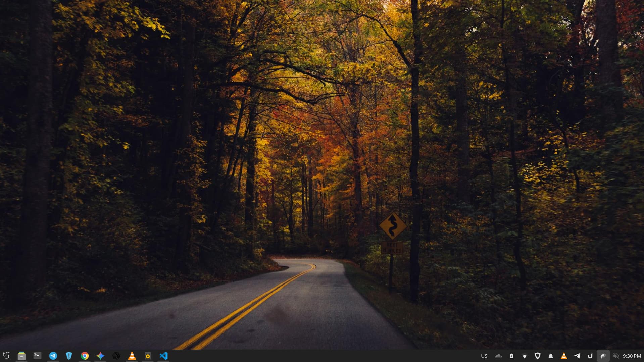644x362 pixels.
Task: Launch Visual Studio Code from taskbar
Action: [163, 356]
